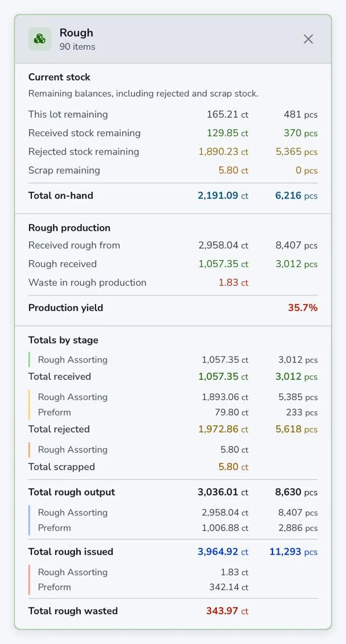Click the 343.97 ct wasted total
This screenshot has width=346, height=644.
point(227,611)
